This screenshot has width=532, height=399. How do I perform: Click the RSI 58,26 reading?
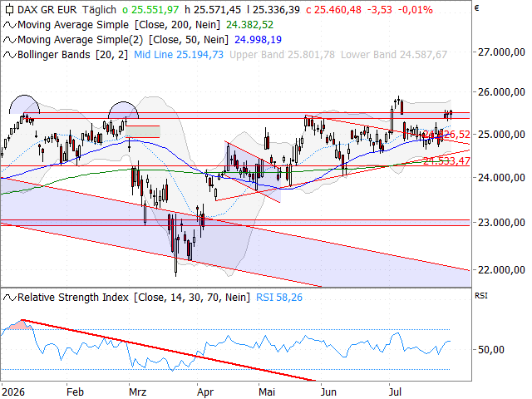point(279,298)
